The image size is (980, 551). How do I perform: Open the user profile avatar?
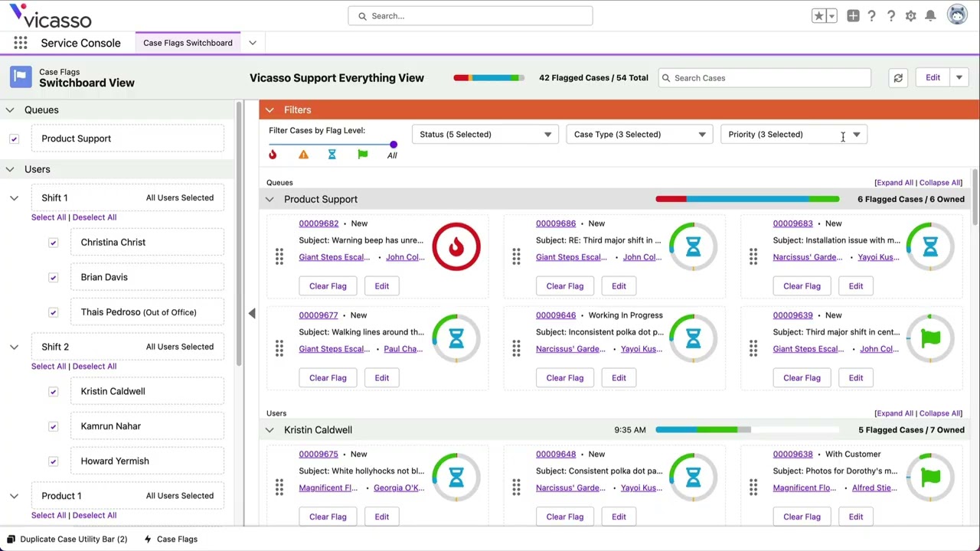tap(957, 15)
